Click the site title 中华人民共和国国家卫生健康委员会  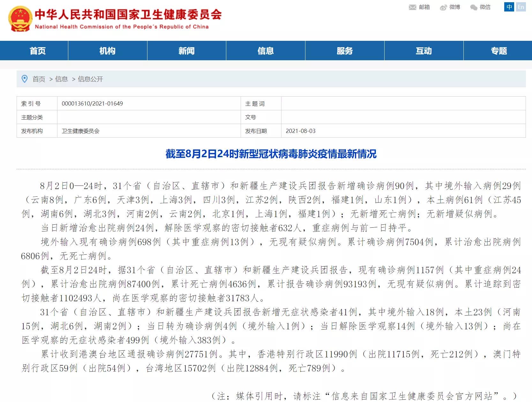click(x=128, y=15)
